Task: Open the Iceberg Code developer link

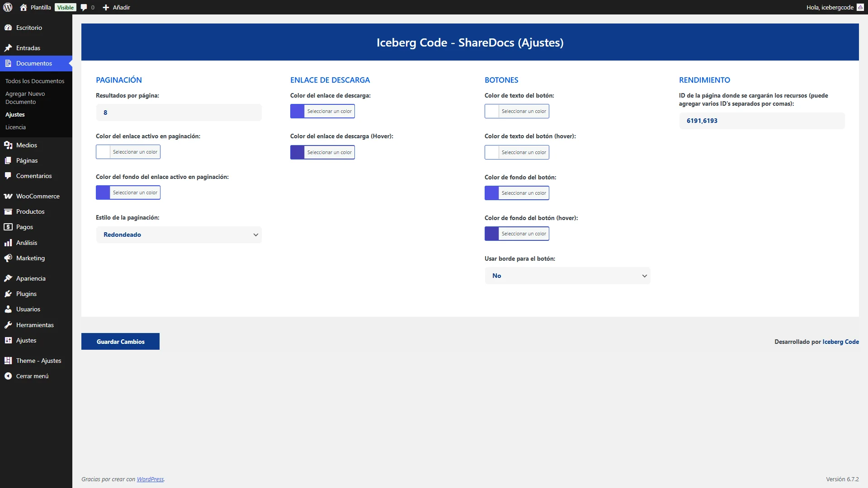Action: coord(840,342)
